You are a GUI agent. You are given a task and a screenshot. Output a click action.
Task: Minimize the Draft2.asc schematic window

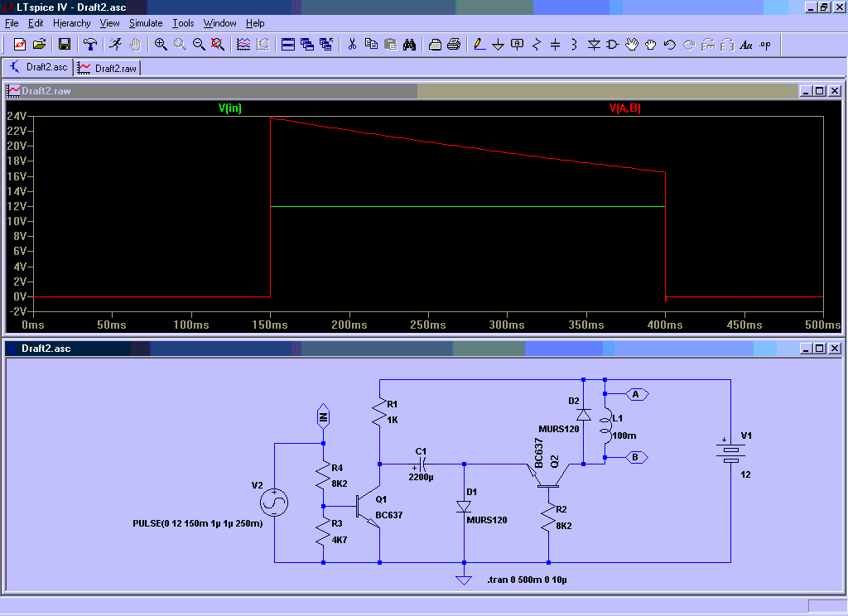pyautogui.click(x=806, y=349)
